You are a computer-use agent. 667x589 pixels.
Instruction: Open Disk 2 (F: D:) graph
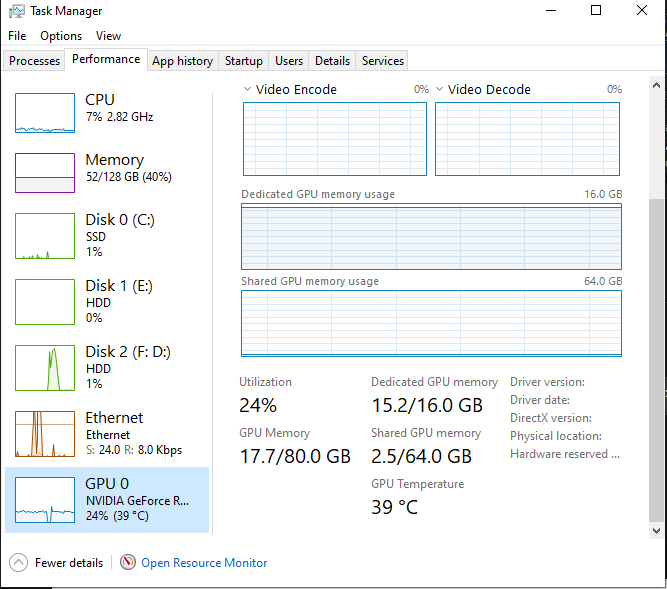click(x=45, y=367)
